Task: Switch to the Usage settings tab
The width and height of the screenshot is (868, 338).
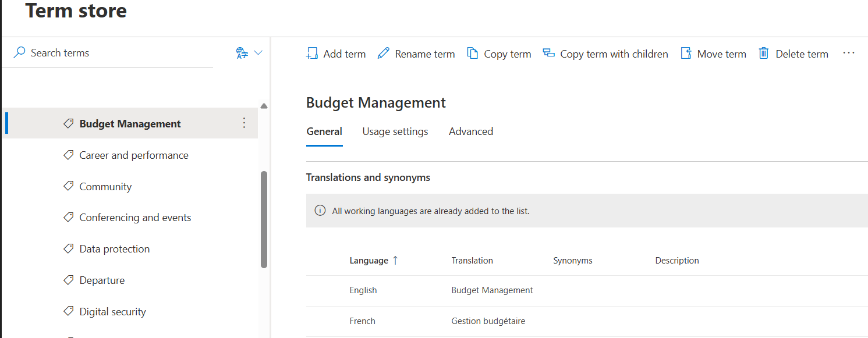Action: [x=395, y=132]
